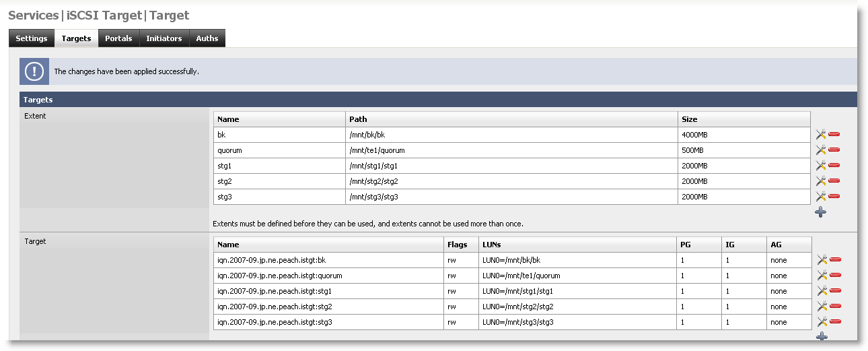Click LUN0=/mnt/stg2/stg2 cell
This screenshot has width=868, height=351.
[x=577, y=307]
